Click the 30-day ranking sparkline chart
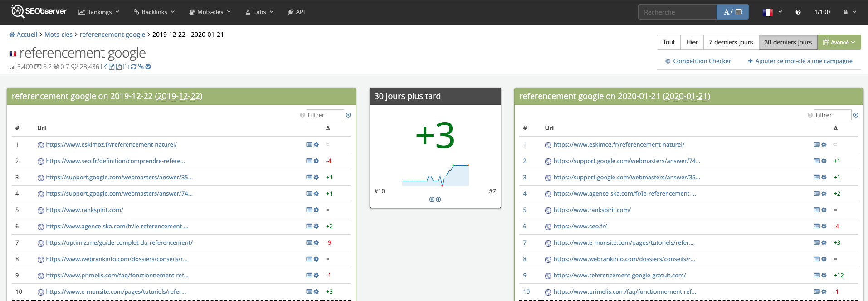 435,175
